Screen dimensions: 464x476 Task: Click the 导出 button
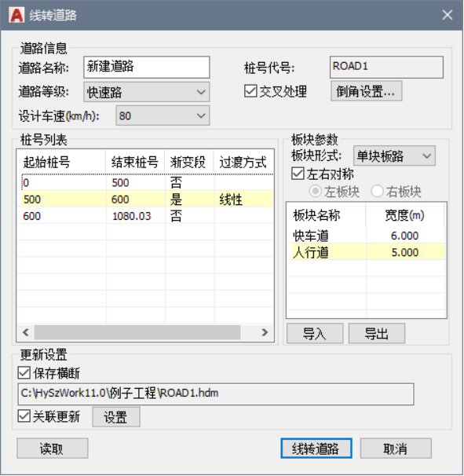pos(377,333)
